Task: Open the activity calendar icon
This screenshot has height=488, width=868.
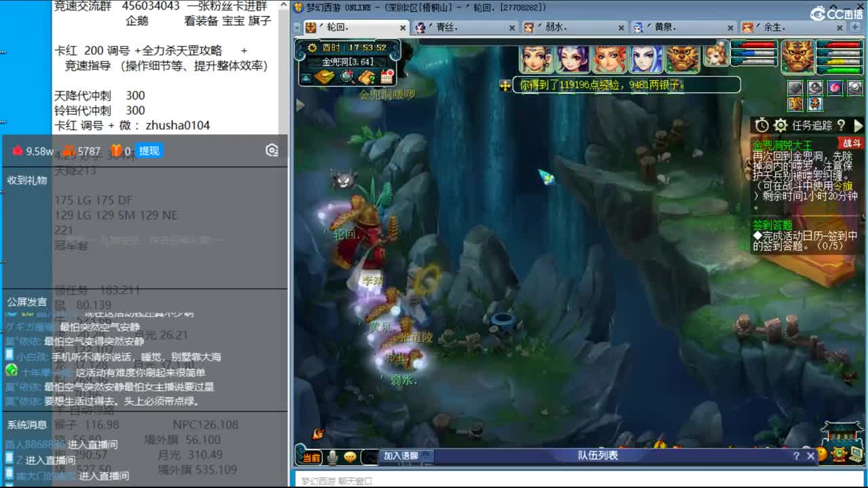Action: (x=387, y=77)
